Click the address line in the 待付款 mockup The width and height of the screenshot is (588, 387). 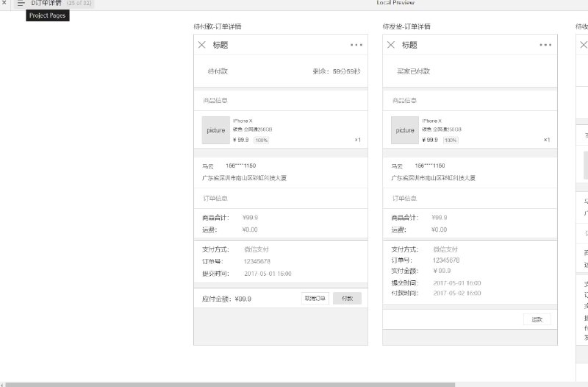click(244, 178)
